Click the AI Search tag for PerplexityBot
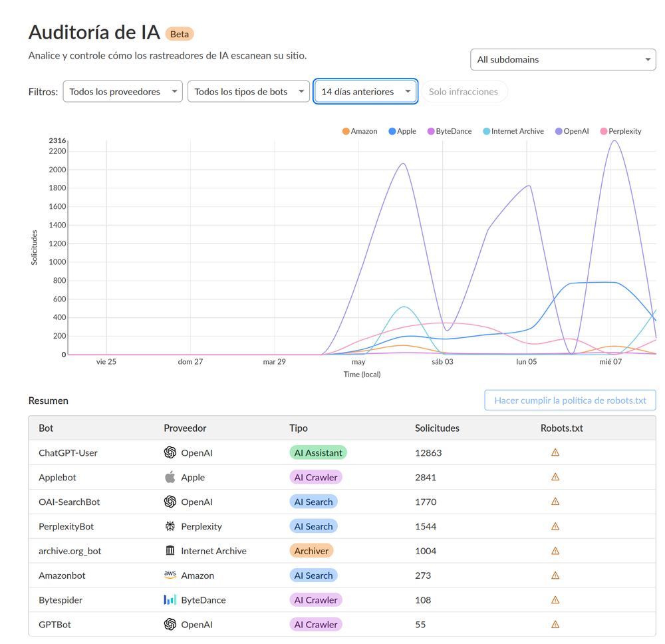This screenshot has height=644, width=665. (x=313, y=526)
